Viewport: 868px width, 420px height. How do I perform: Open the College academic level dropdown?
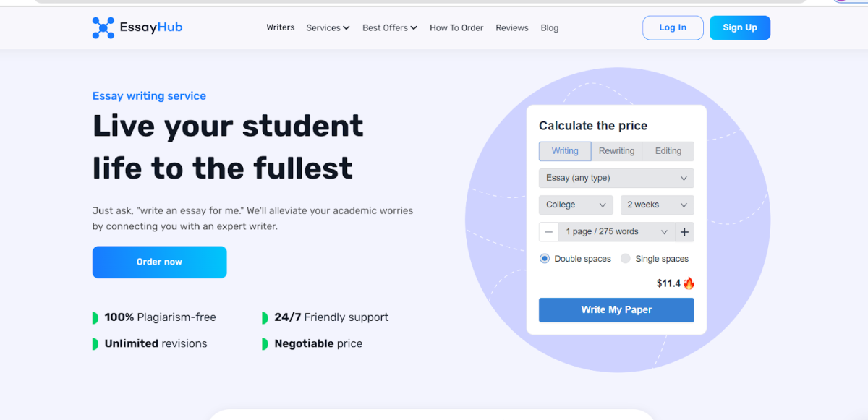(576, 205)
